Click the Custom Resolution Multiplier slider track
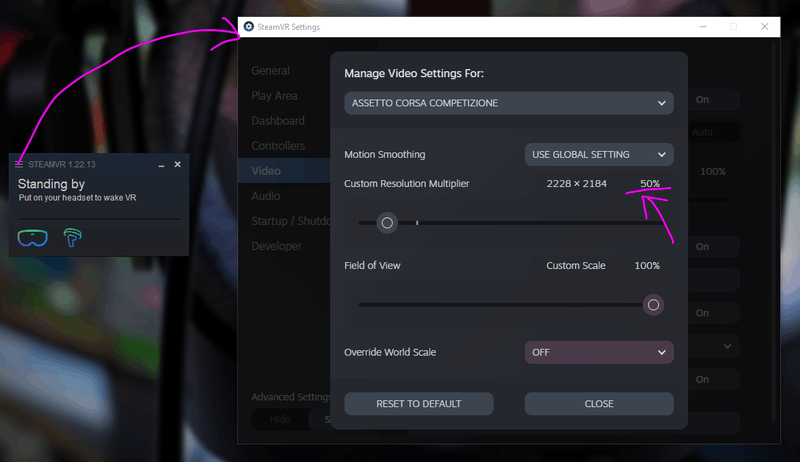Viewport: 800px width, 462px height. coord(511,223)
